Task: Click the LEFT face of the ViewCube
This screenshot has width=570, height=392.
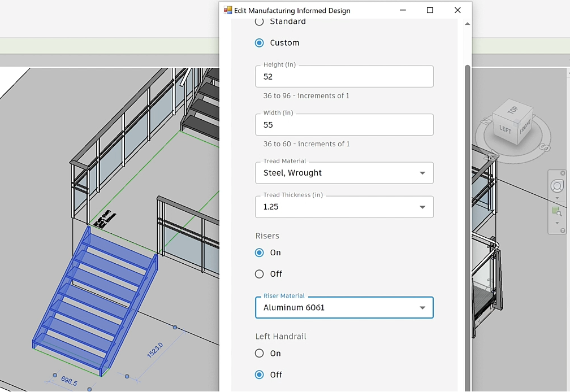Action: pyautogui.click(x=505, y=129)
